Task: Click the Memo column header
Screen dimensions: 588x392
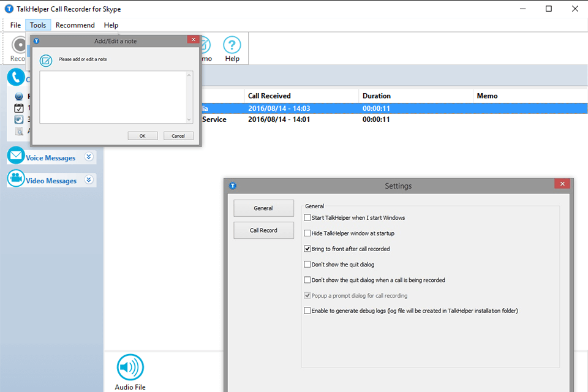Action: point(530,96)
